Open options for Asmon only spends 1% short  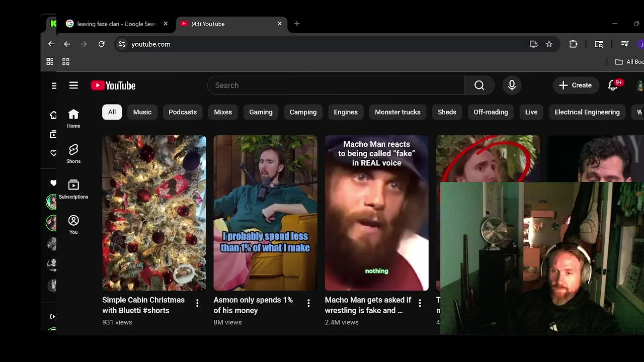tap(308, 303)
